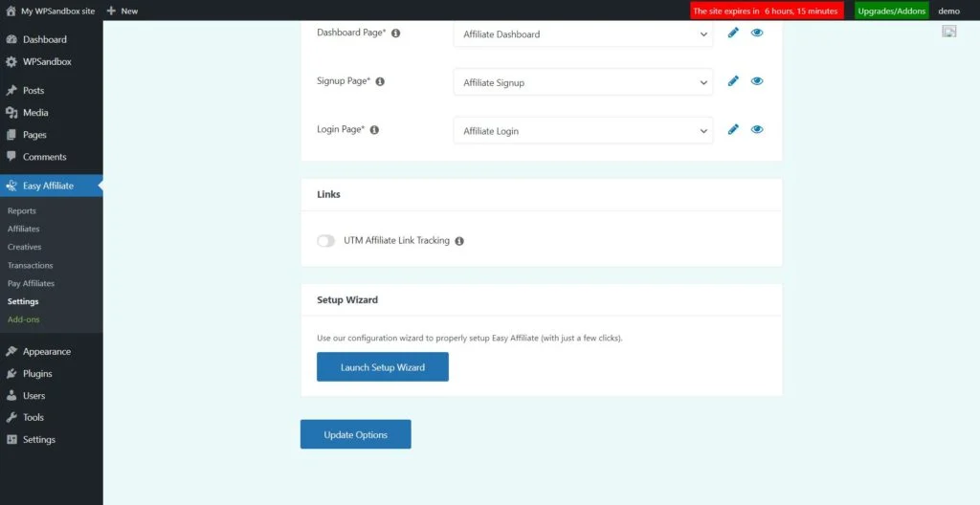Image resolution: width=980 pixels, height=505 pixels.
Task: Show info tooltip for Dashboard Page
Action: pyautogui.click(x=395, y=33)
